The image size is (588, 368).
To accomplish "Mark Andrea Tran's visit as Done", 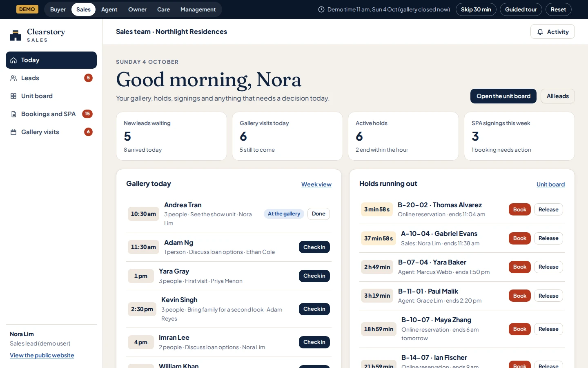I will click(318, 214).
